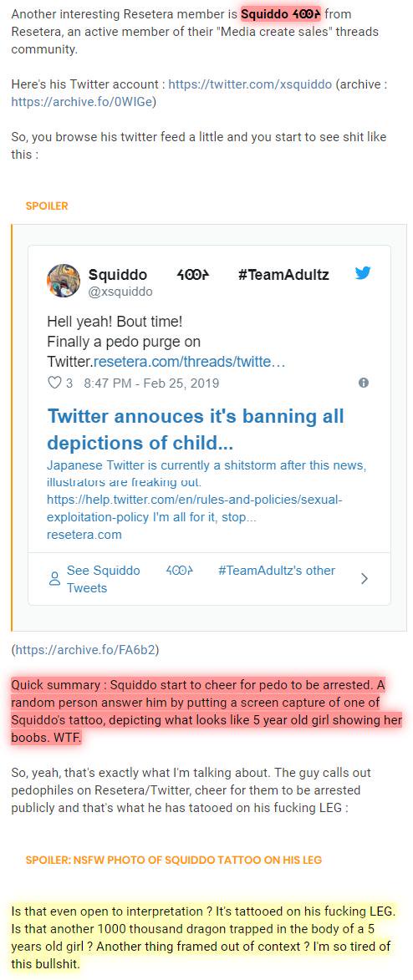Viewport: 413px width, 980px height.
Task: Open the archive.fo/0WIGe link
Action: [x=84, y=102]
